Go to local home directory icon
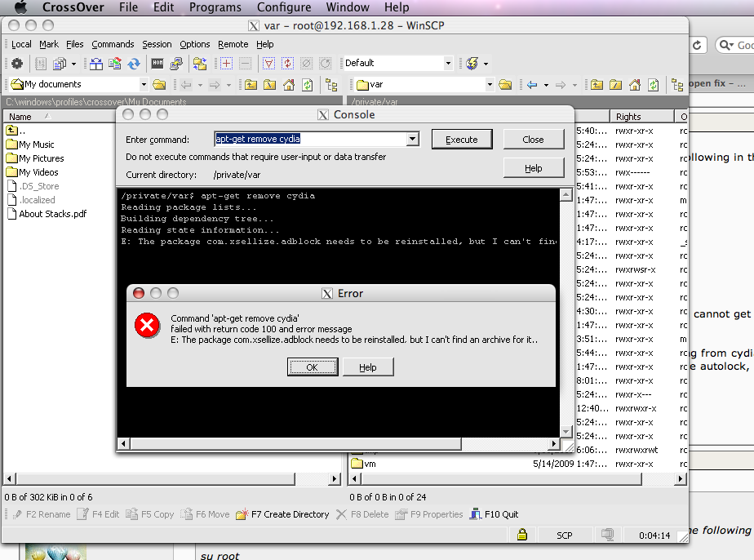This screenshot has width=754, height=560. coord(289,85)
